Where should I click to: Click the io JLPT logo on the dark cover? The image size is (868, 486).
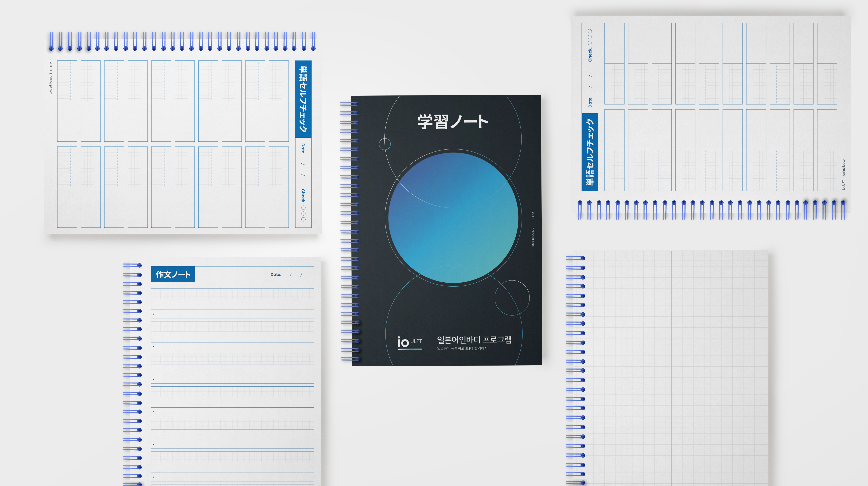click(410, 343)
